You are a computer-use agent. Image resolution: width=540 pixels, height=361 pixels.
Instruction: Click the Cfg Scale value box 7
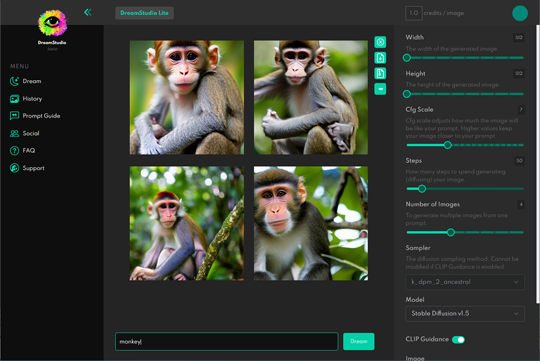pos(521,110)
